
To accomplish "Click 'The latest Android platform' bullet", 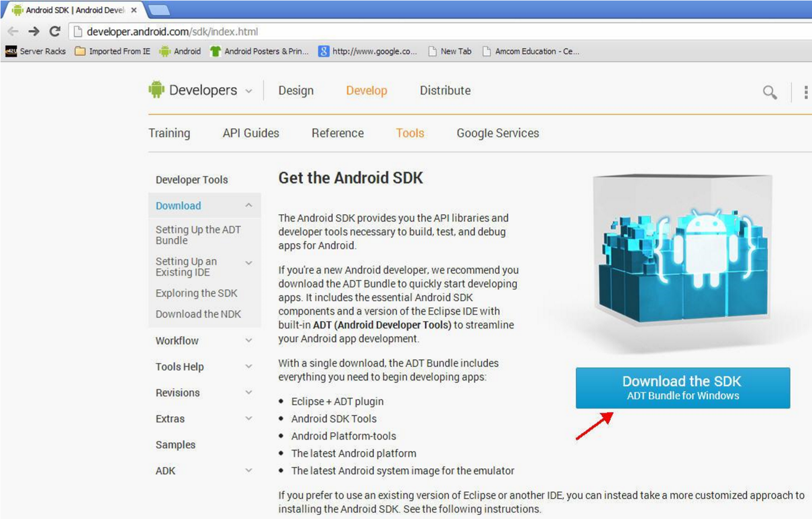I will click(354, 454).
